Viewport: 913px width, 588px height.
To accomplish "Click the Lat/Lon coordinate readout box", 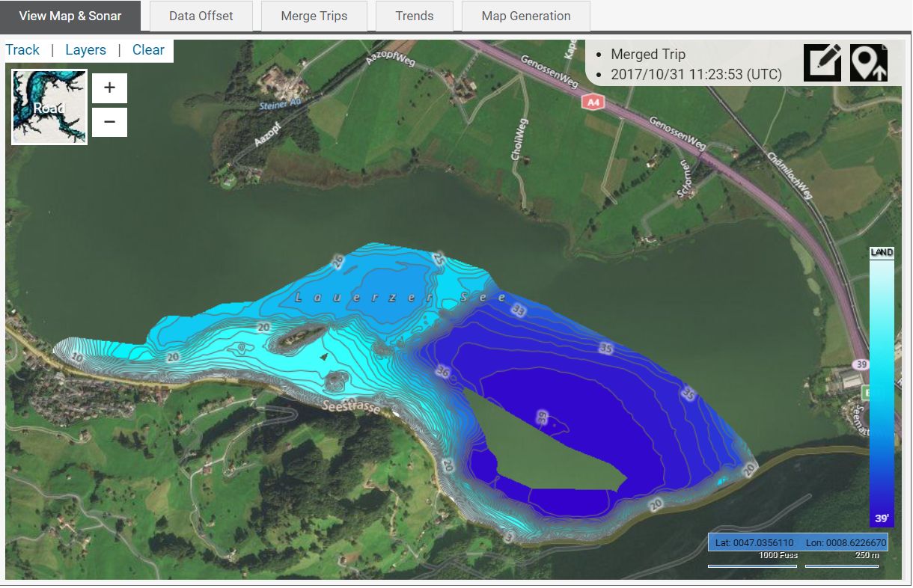I will tap(798, 542).
